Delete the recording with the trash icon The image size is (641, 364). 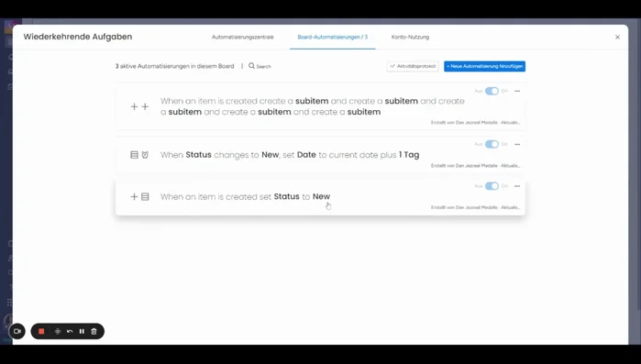(x=94, y=331)
